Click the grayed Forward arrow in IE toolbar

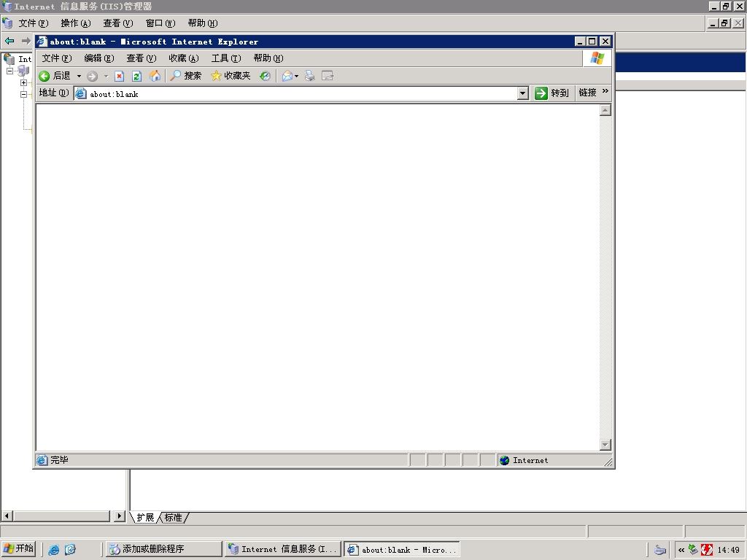coord(93,76)
